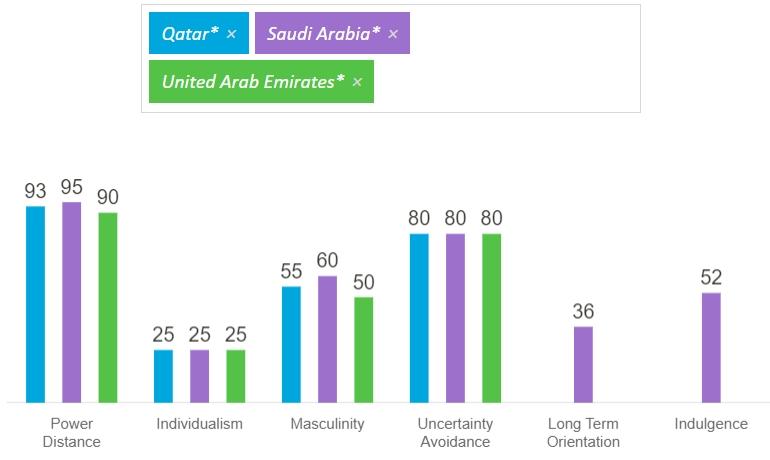The image size is (770, 460).
Task: Click Saudi Arabia's Long Term Orientation bar
Action: coord(583,364)
